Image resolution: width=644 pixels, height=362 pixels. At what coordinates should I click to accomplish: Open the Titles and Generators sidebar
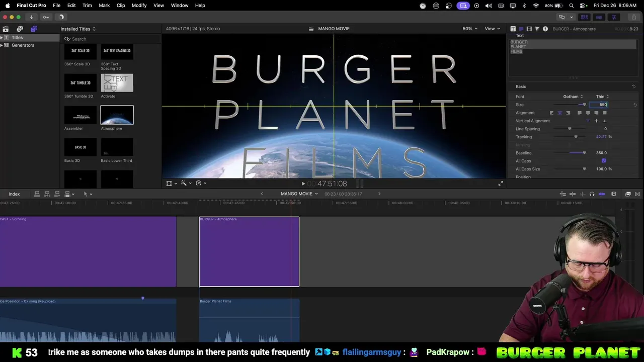coord(34,29)
